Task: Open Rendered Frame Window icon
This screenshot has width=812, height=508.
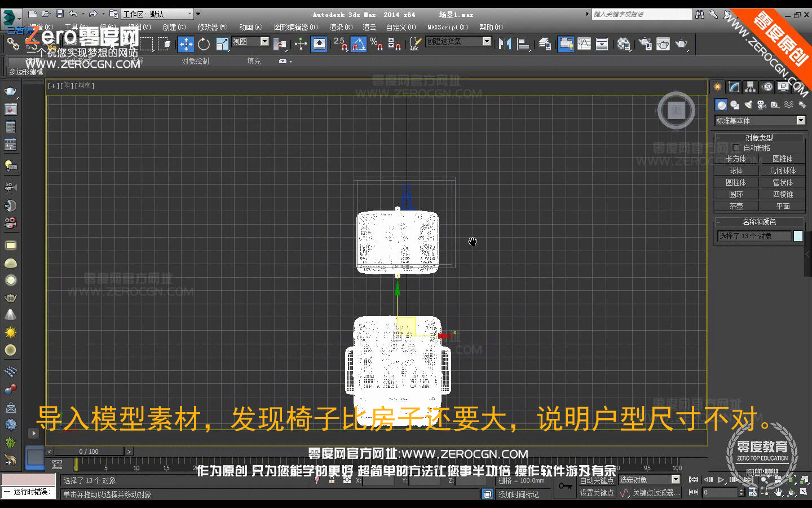Action: click(x=663, y=44)
